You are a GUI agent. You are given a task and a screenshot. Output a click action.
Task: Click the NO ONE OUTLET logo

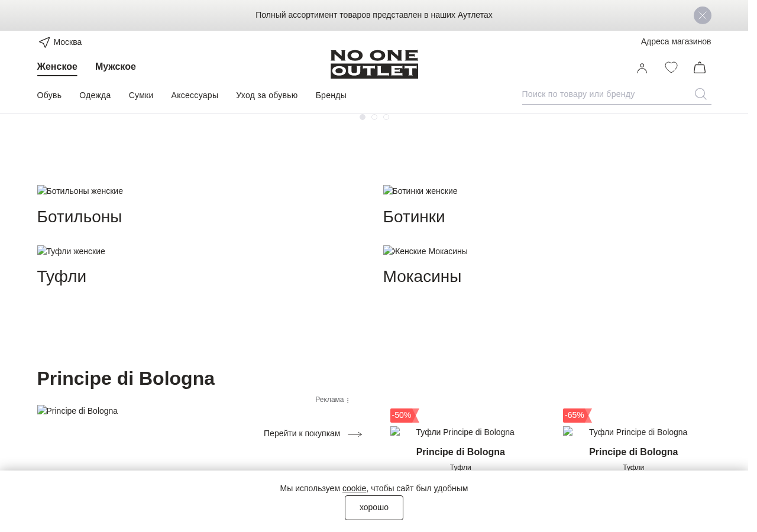tap(374, 64)
